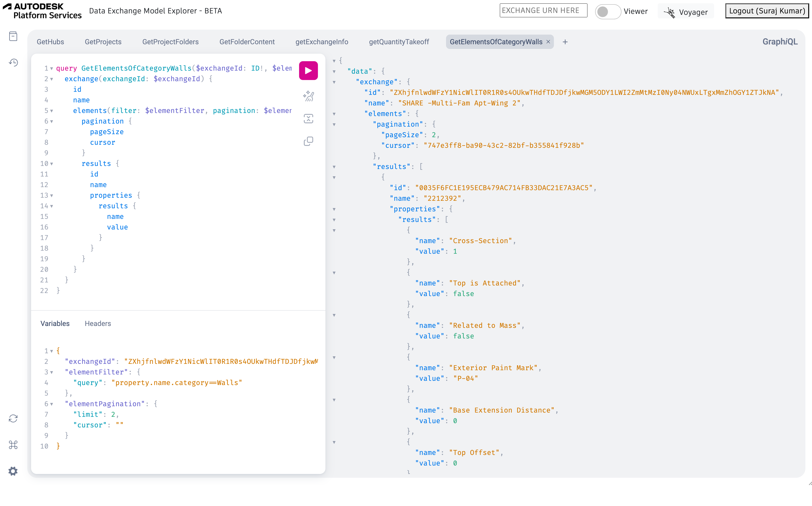812x506 pixels.
Task: Click the merge fragments icon
Action: coord(308,119)
